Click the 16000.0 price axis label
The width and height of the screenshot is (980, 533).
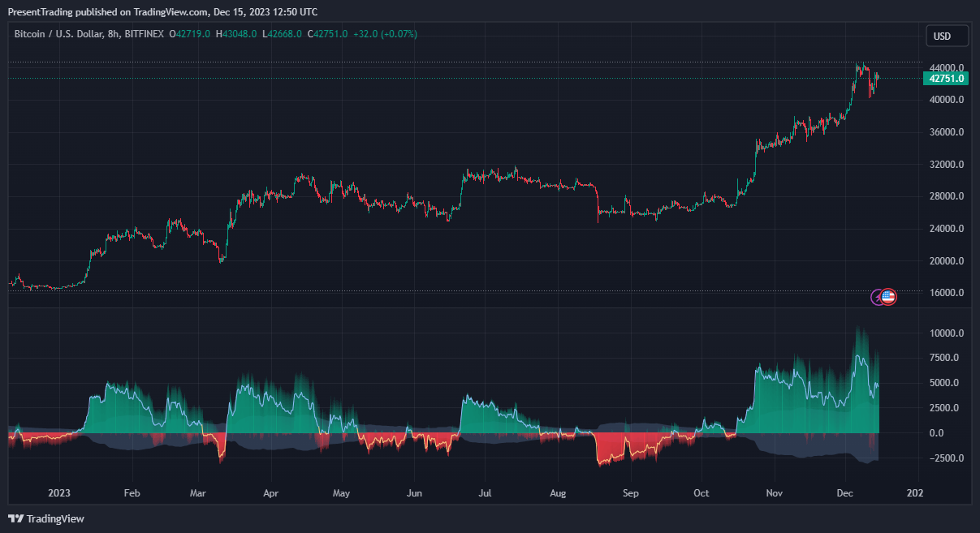(x=947, y=293)
